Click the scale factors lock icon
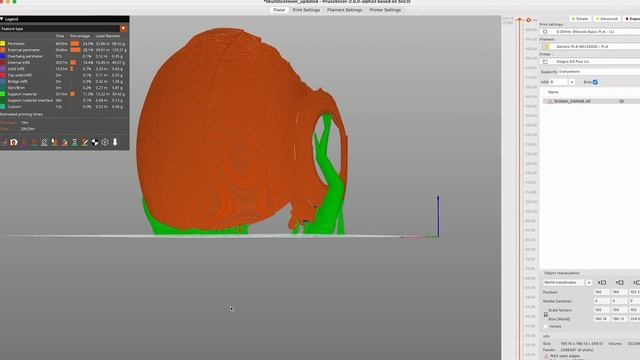This screenshot has width=640, height=360. [546, 314]
